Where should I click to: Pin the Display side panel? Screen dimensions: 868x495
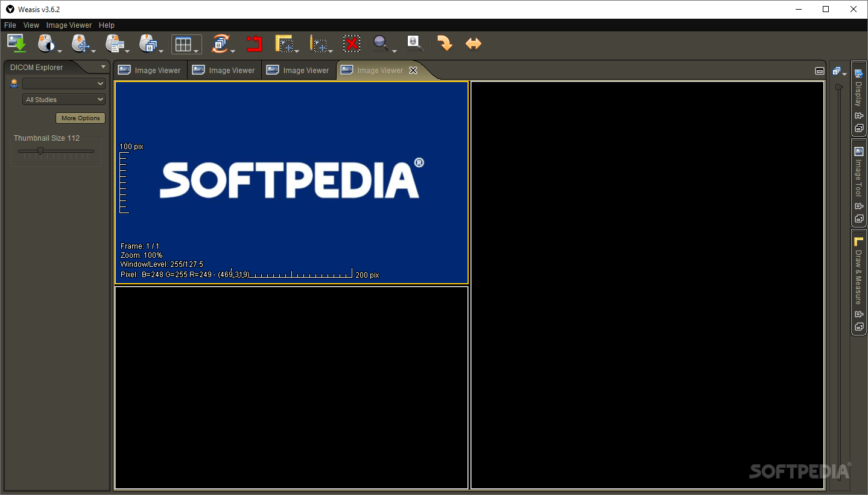click(859, 116)
